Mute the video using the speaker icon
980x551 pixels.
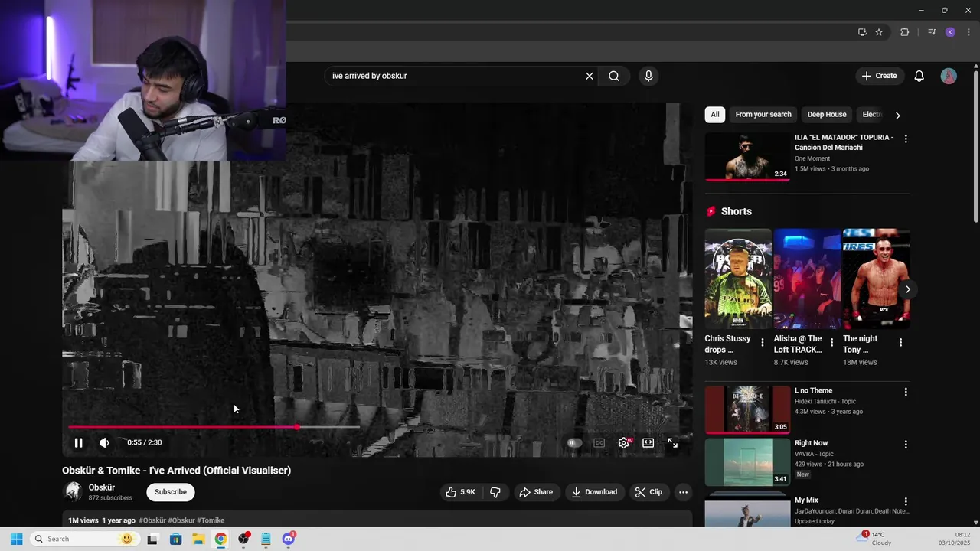pyautogui.click(x=104, y=442)
